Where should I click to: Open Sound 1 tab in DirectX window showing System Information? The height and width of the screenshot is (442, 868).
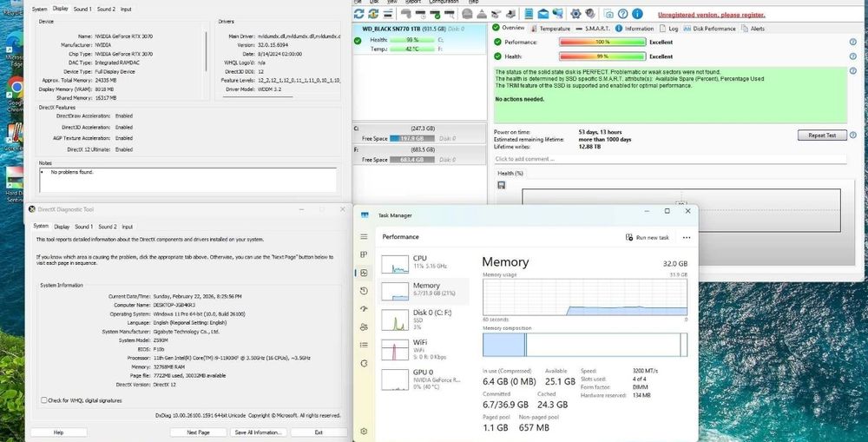tap(83, 227)
